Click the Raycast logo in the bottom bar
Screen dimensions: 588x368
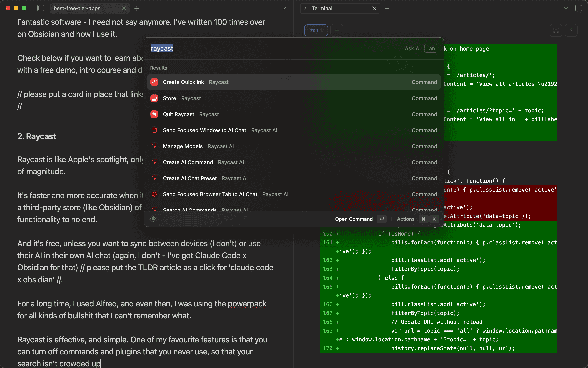pyautogui.click(x=153, y=219)
